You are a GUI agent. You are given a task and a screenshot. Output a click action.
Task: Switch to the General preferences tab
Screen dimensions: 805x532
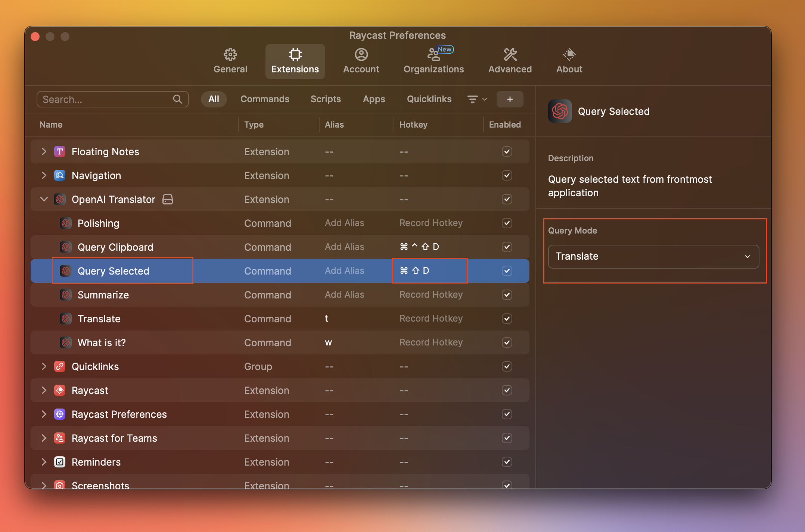point(230,59)
